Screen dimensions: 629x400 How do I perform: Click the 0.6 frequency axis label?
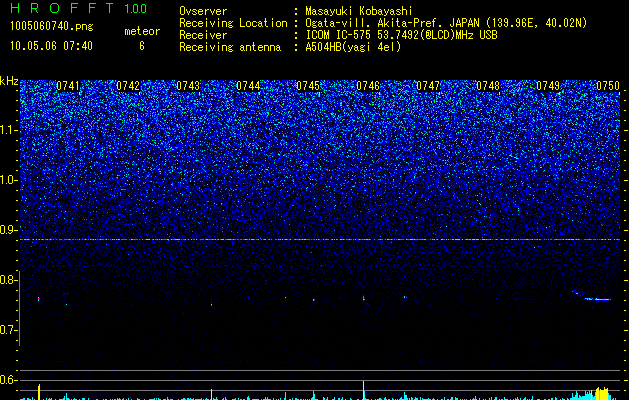[9, 380]
